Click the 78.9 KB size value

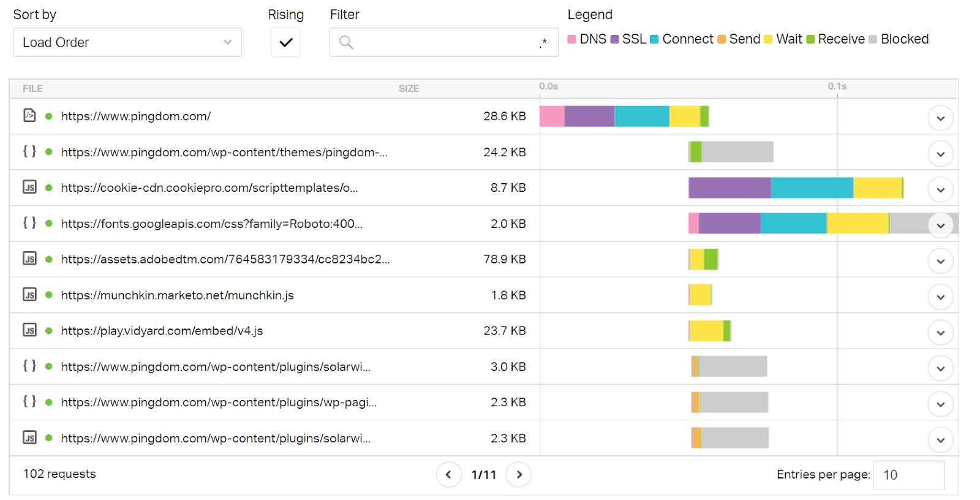click(505, 259)
